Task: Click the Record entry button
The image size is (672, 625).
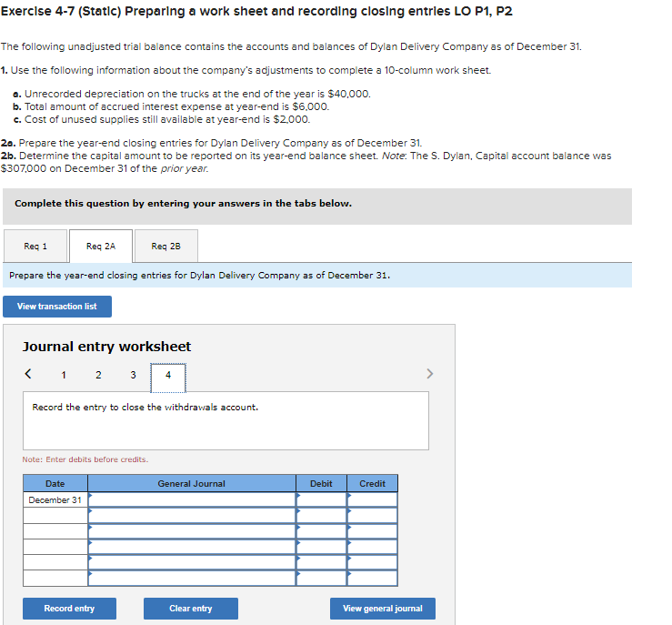Action: 69,609
